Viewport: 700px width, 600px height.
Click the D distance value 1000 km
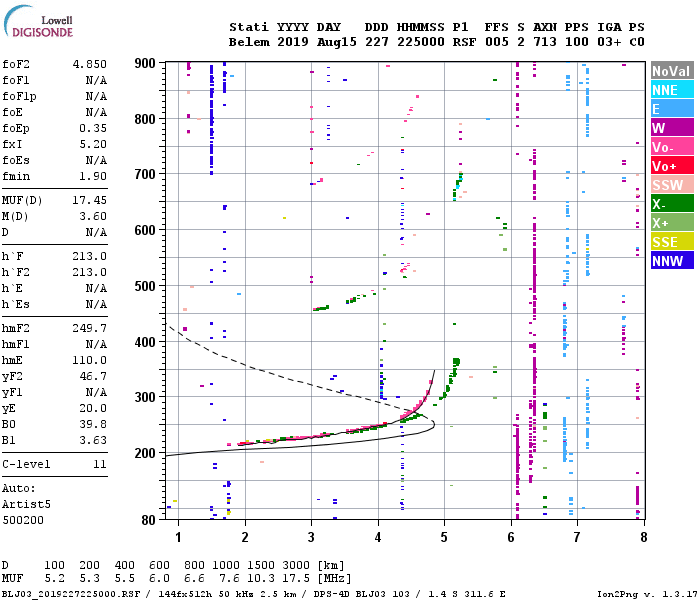(226, 565)
